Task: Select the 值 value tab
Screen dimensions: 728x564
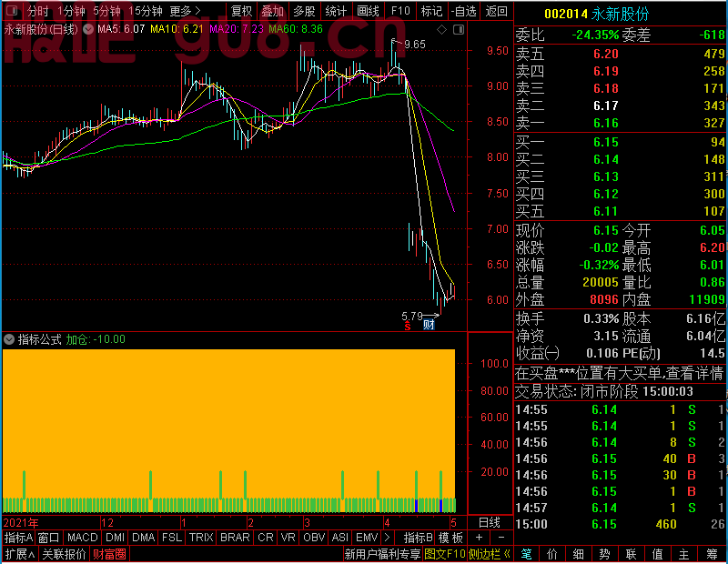Action: point(657,554)
